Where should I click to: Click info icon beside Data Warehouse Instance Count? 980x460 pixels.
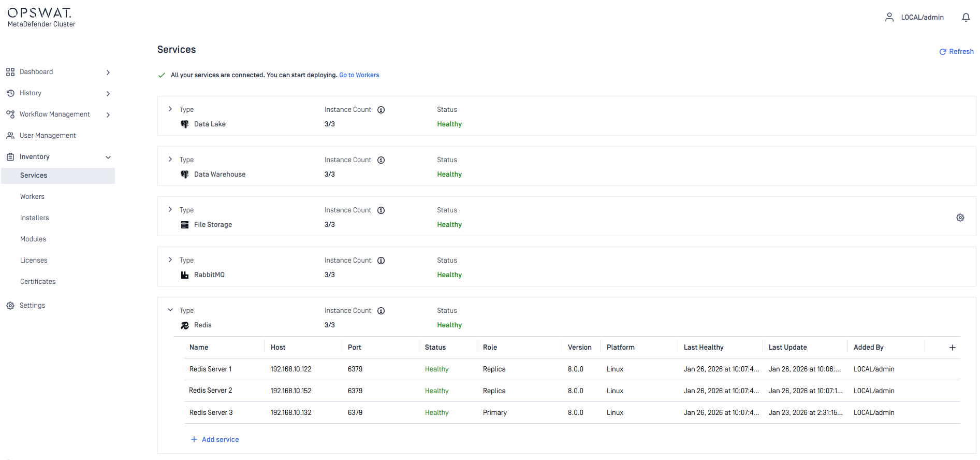pyautogui.click(x=381, y=160)
